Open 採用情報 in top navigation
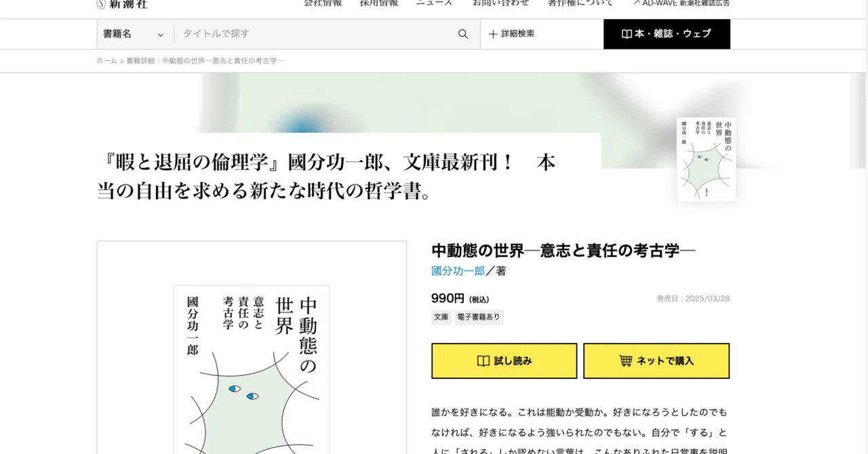 click(x=378, y=3)
